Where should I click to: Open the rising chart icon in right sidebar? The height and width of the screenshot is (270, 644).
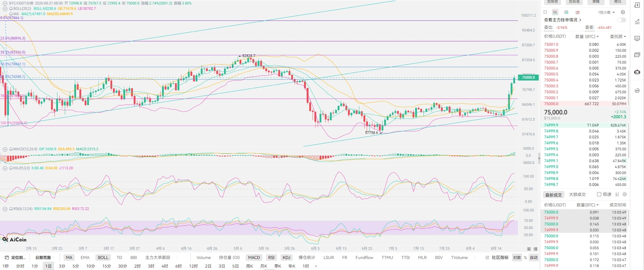(x=637, y=22)
